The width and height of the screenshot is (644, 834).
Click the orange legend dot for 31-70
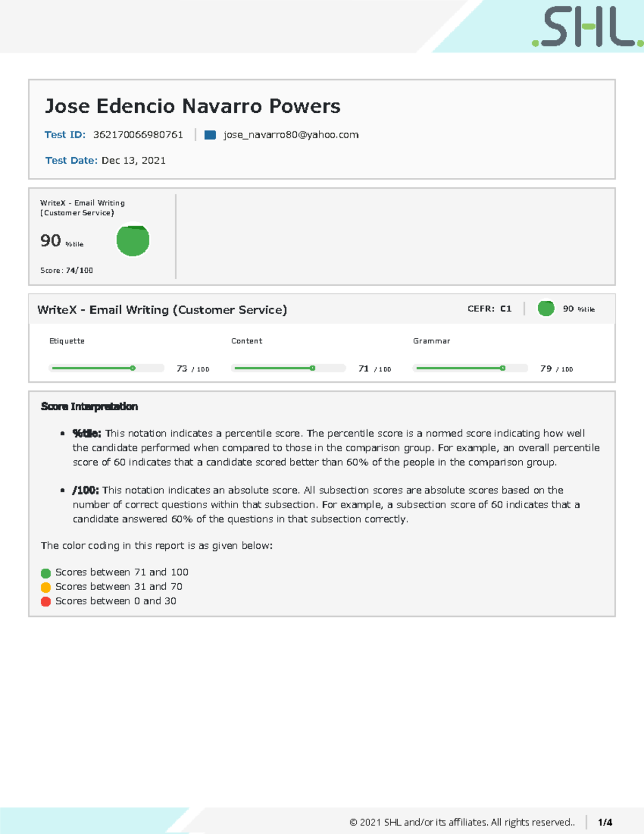tap(46, 587)
